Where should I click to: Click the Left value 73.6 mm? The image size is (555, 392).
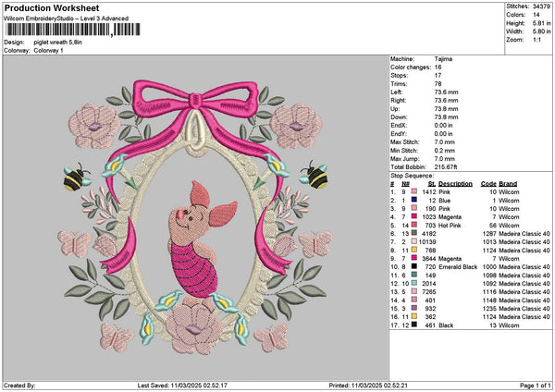447,92
